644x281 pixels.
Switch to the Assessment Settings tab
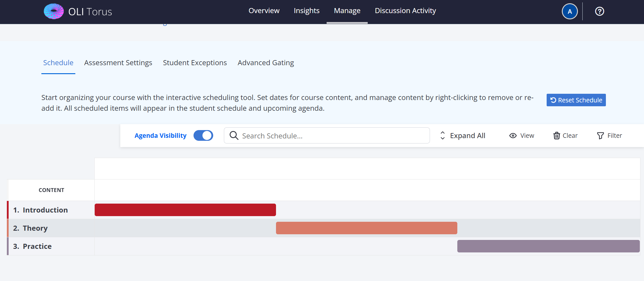(x=118, y=63)
